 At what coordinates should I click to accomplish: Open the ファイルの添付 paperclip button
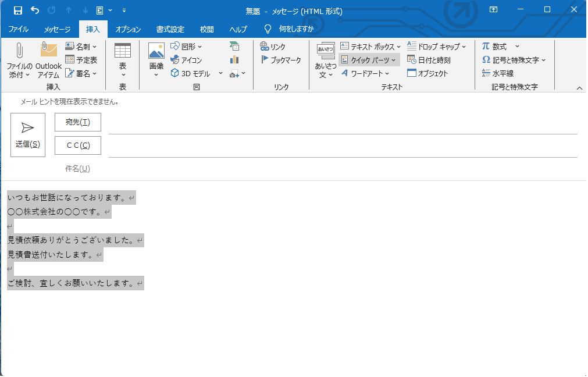(x=19, y=61)
